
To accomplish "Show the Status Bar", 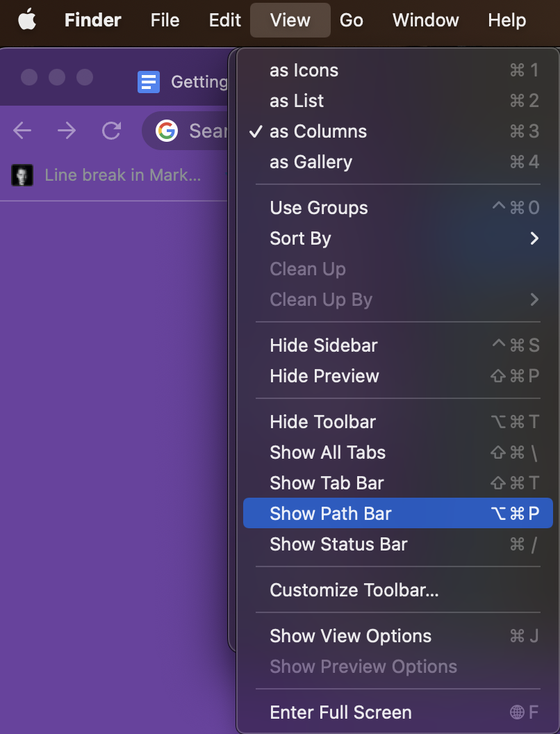I will point(338,544).
